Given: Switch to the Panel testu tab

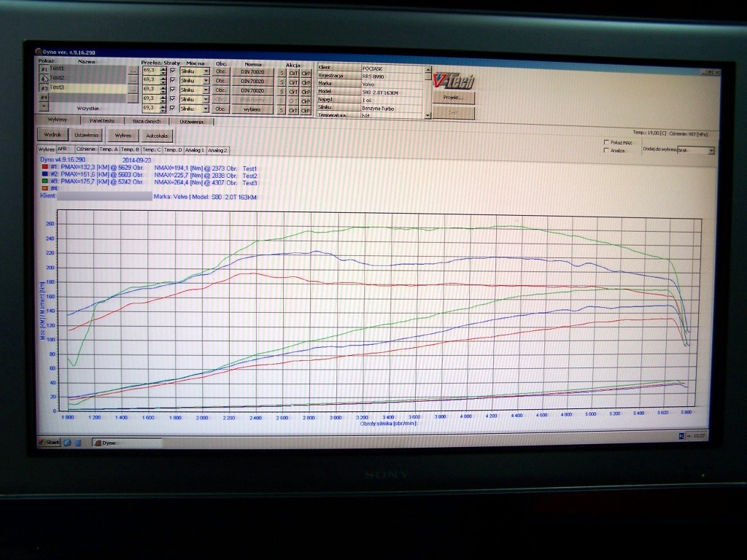Looking at the screenshot, I should [x=101, y=121].
